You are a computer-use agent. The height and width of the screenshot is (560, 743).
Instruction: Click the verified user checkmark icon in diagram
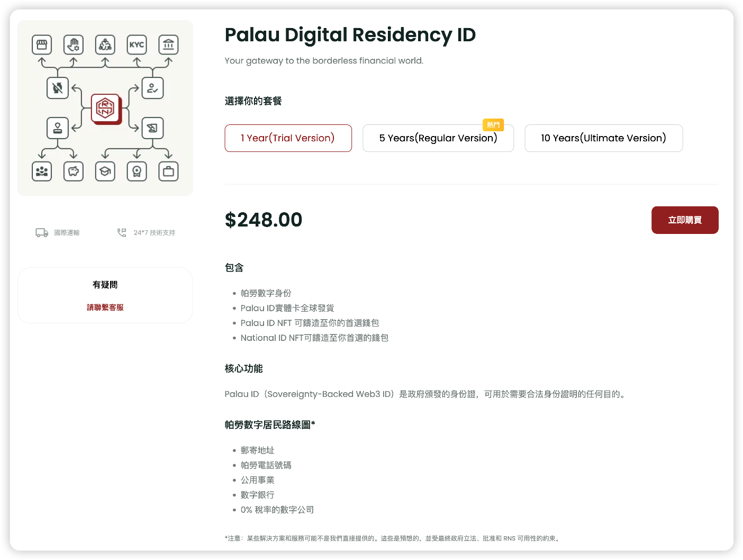(152, 88)
